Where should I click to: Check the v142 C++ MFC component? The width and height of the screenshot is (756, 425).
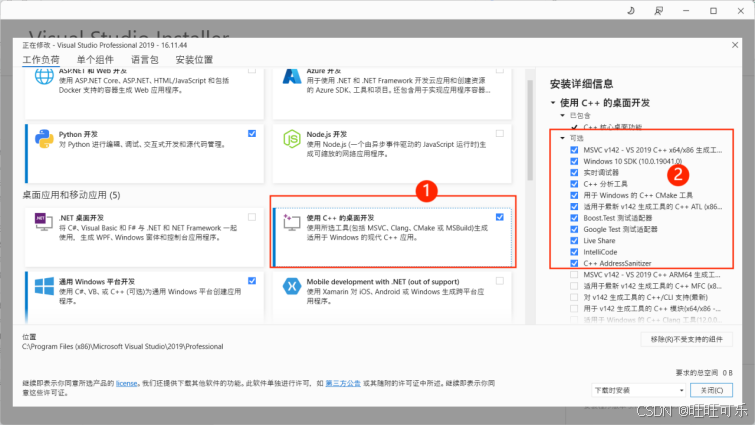574,286
